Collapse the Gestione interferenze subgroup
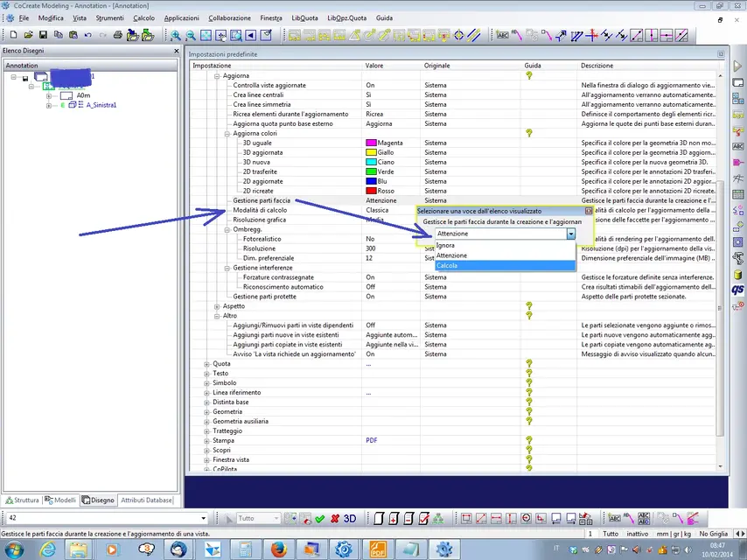 tap(227, 269)
